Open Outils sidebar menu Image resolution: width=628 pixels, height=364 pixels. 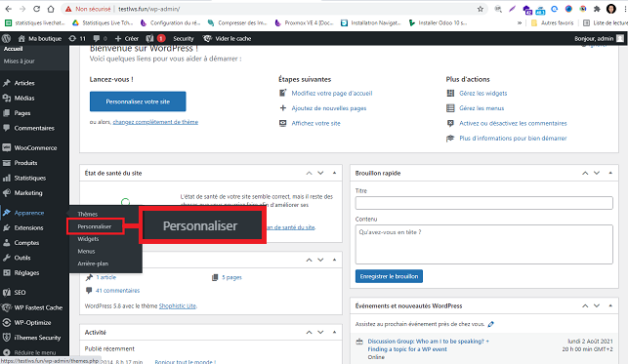[x=22, y=258]
